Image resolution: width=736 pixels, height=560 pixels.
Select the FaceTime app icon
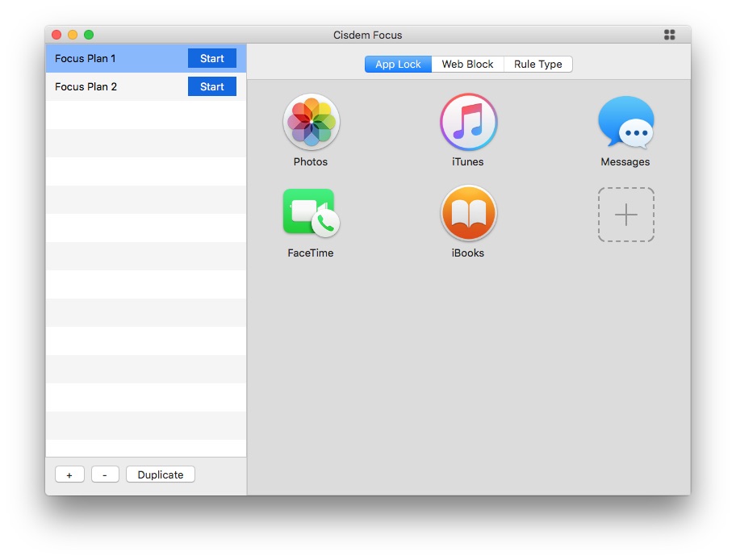312,213
